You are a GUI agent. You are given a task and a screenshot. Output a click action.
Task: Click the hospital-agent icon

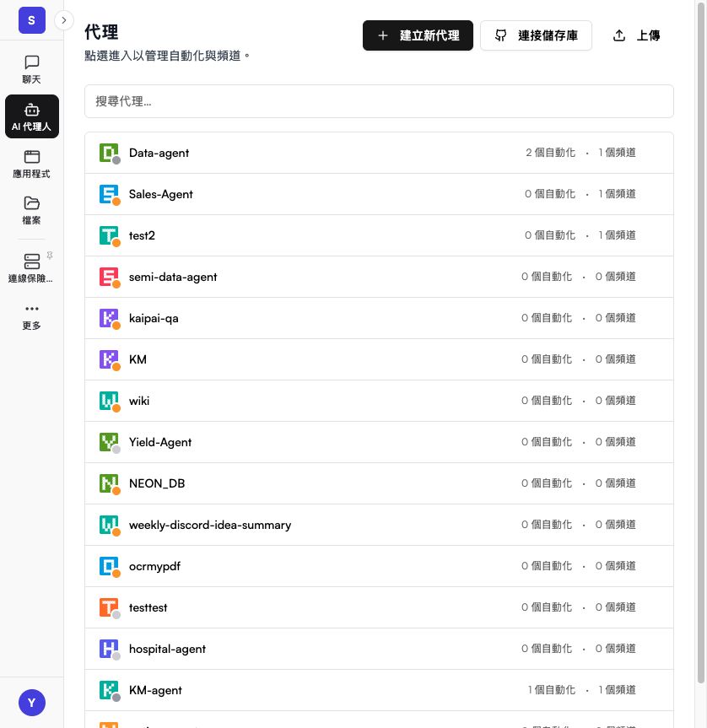(110, 649)
